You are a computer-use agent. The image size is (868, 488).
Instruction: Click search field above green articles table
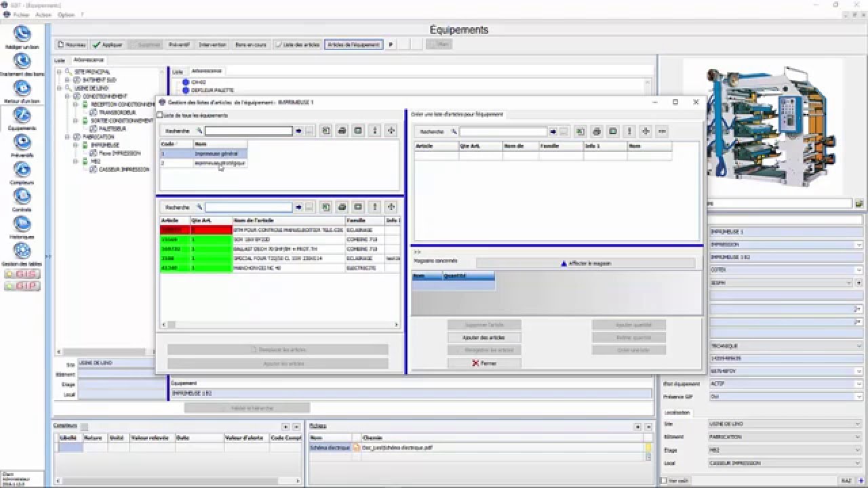click(248, 207)
